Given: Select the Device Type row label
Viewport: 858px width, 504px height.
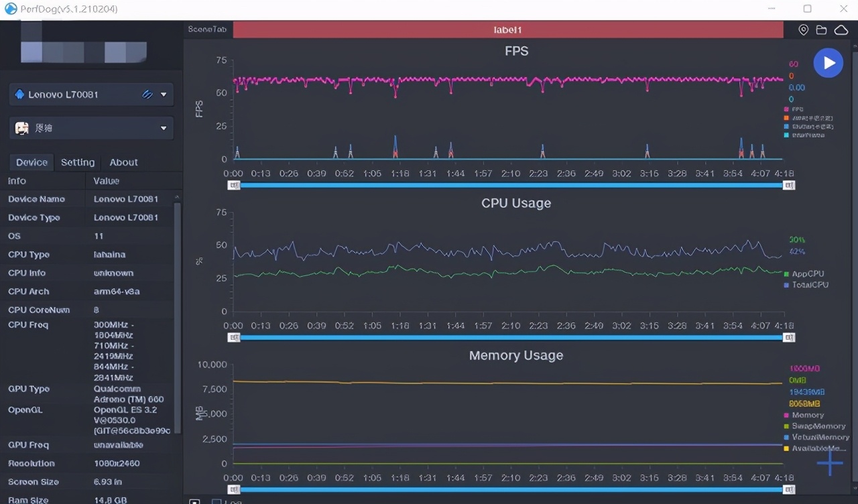Looking at the screenshot, I should (34, 218).
